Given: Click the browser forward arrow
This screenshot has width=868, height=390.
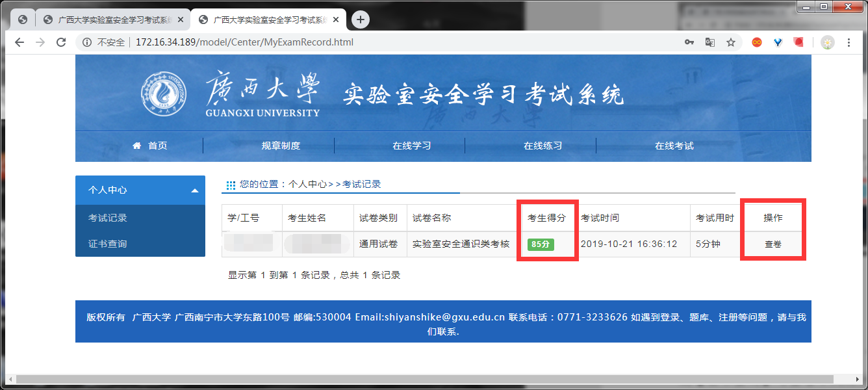Looking at the screenshot, I should click(x=40, y=42).
